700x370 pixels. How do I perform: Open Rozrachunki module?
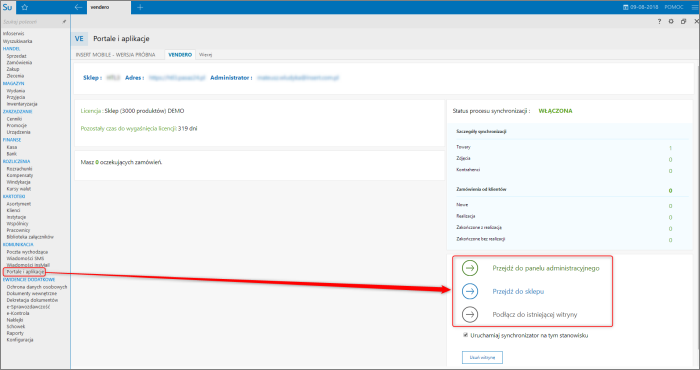19,169
